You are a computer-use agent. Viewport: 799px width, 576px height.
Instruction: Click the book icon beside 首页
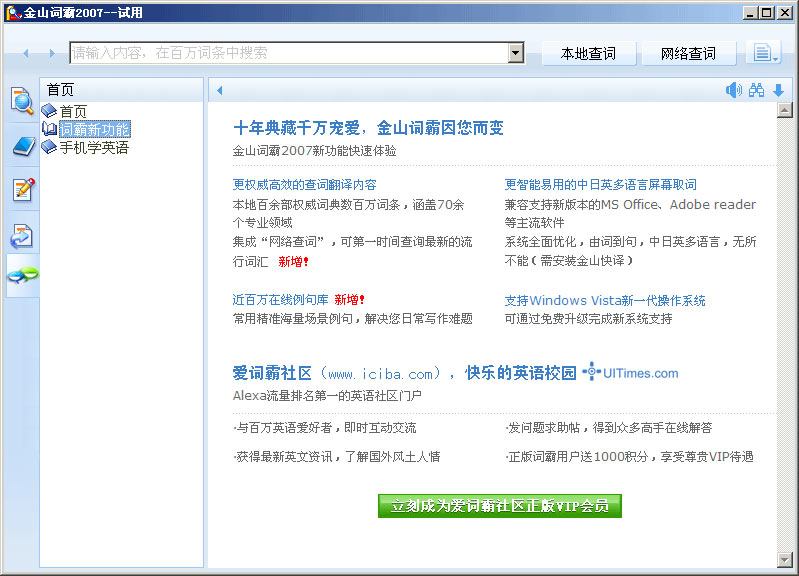[x=49, y=111]
